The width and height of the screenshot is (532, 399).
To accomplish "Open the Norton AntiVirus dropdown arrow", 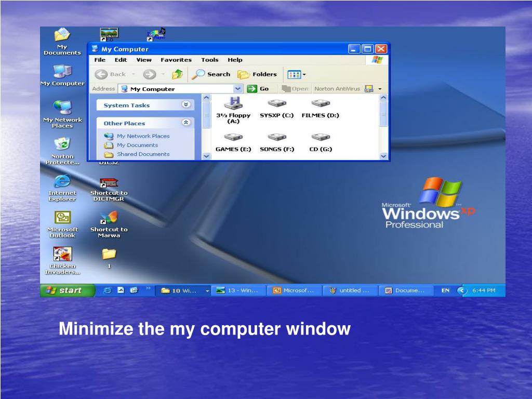I will pyautogui.click(x=380, y=89).
